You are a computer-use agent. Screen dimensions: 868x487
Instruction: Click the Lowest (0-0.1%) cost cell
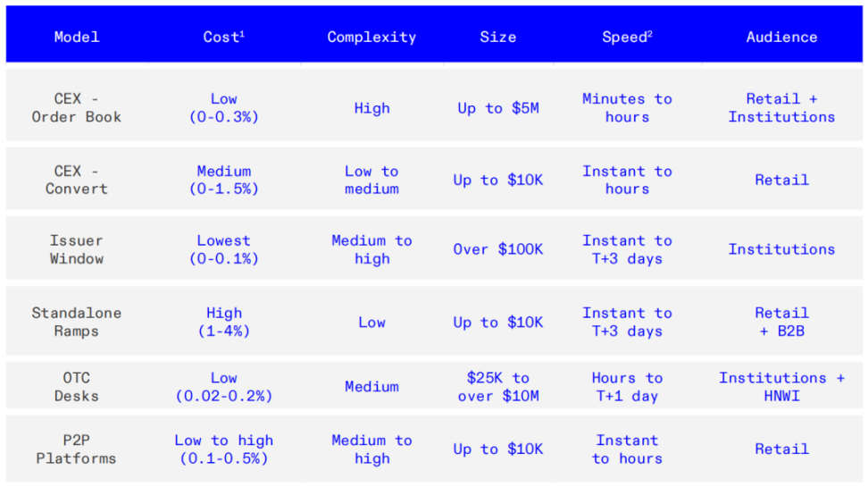[223, 249]
